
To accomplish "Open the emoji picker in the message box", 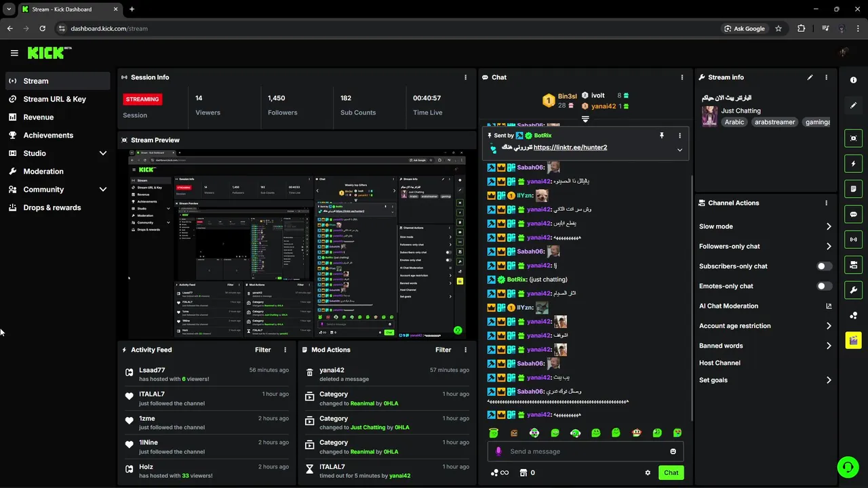I will [x=673, y=451].
